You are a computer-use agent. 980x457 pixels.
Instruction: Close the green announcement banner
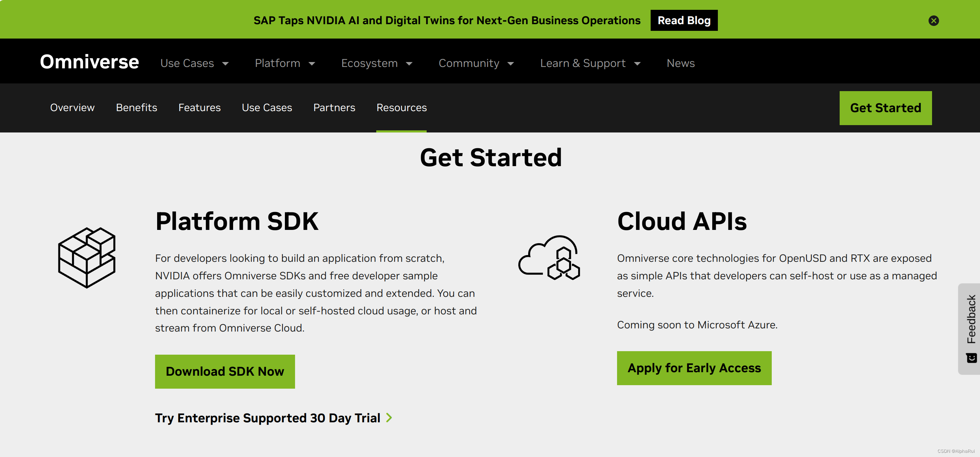tap(933, 21)
